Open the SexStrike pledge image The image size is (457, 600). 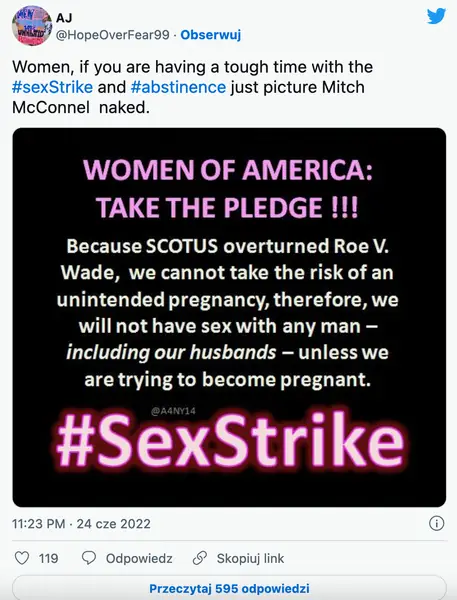[x=229, y=317]
